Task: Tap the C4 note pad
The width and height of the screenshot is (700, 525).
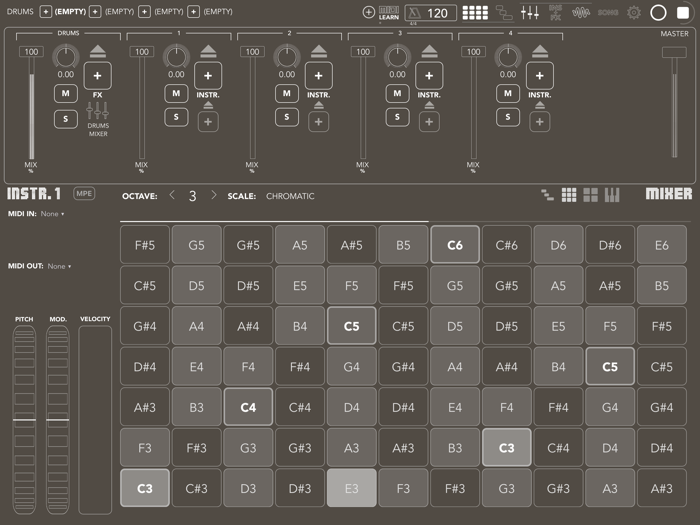Action: 248,407
